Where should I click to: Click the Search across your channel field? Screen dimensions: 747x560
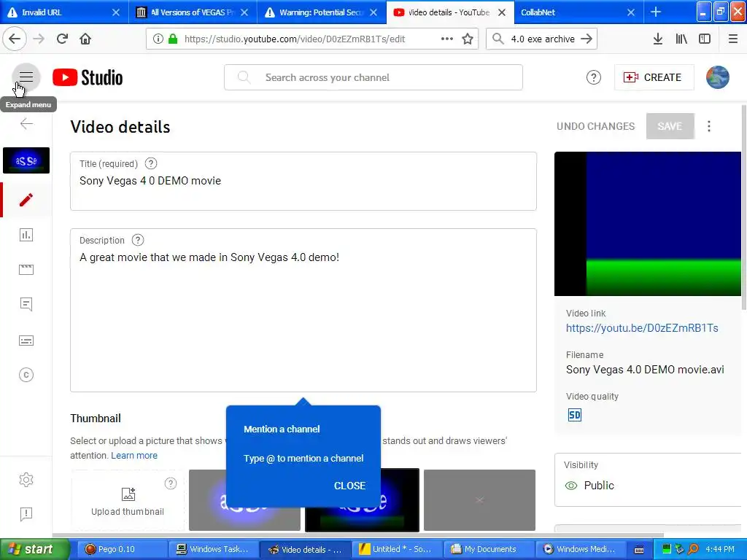pos(373,77)
